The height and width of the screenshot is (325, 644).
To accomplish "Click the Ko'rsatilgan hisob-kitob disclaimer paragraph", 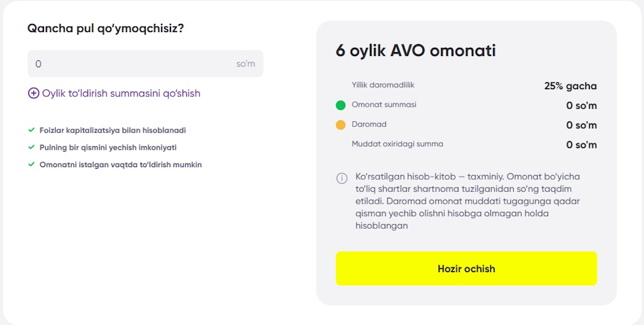I will pos(467,201).
